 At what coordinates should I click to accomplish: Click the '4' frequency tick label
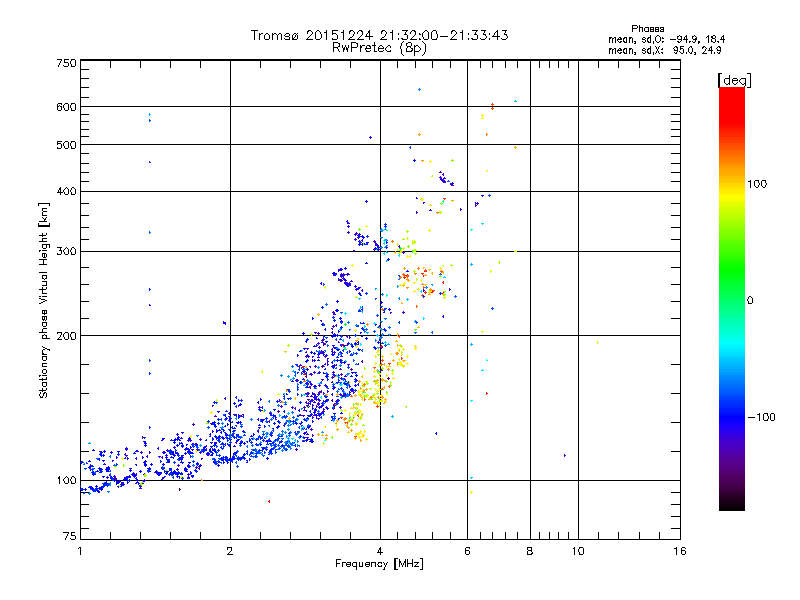[380, 551]
